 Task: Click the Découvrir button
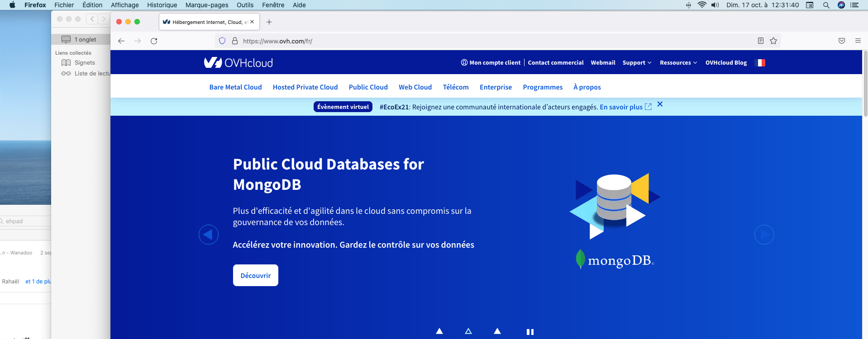point(256,275)
